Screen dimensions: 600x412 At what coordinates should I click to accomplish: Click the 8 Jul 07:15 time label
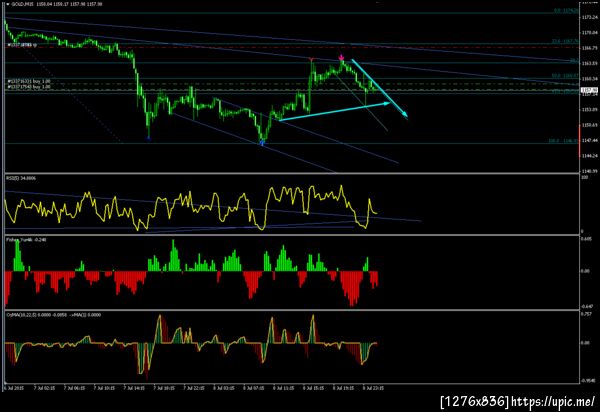point(254,388)
